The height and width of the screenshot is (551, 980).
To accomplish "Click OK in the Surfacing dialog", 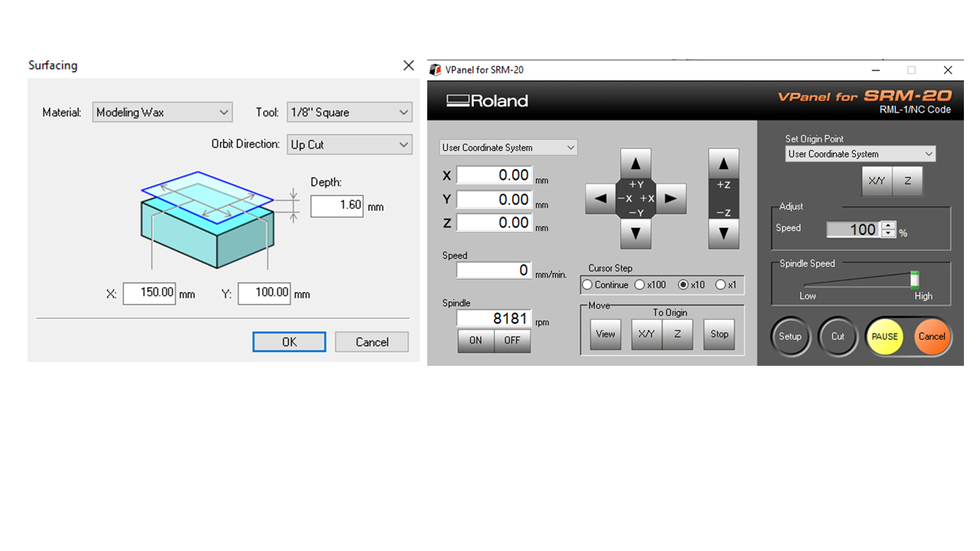I will click(289, 342).
